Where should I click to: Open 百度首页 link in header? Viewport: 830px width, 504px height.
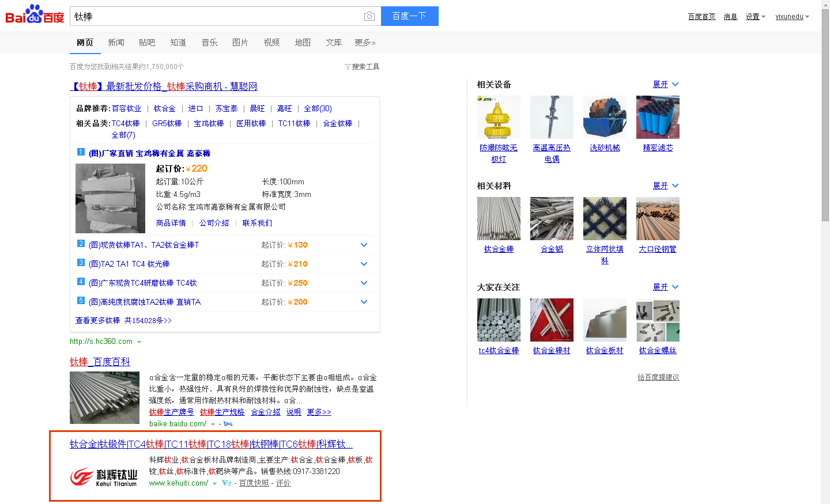(x=701, y=17)
